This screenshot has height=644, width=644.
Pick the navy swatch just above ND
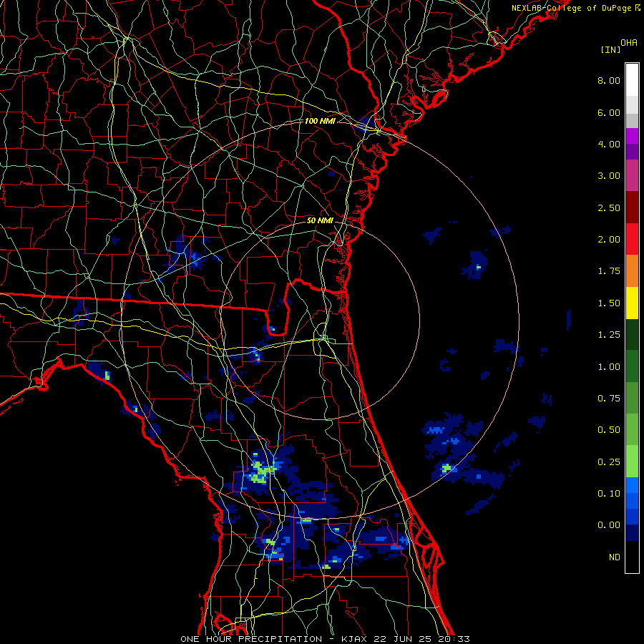(632, 533)
